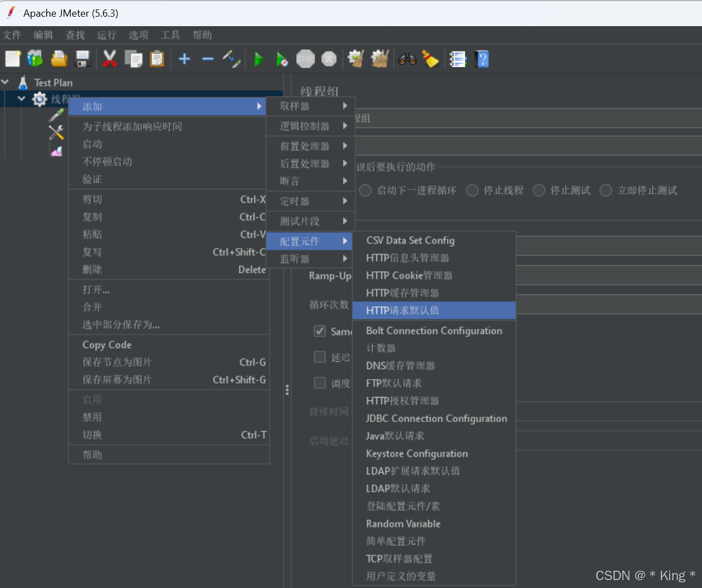Click the Toggle enable/disable toolbar icon

[x=231, y=58]
